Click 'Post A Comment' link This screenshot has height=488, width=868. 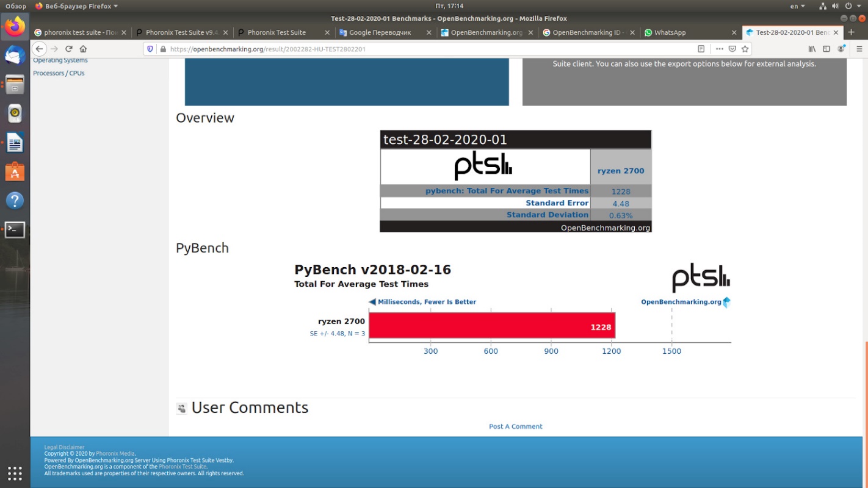pyautogui.click(x=515, y=426)
